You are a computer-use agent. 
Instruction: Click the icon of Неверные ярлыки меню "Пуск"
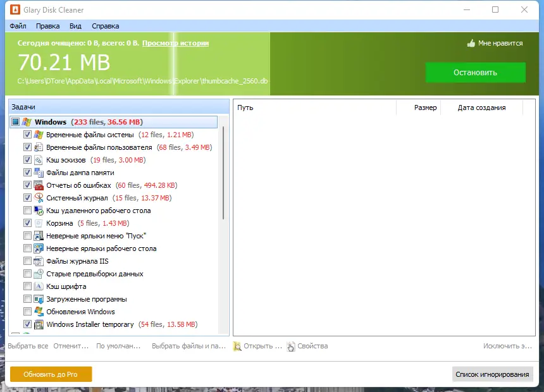pos(39,236)
